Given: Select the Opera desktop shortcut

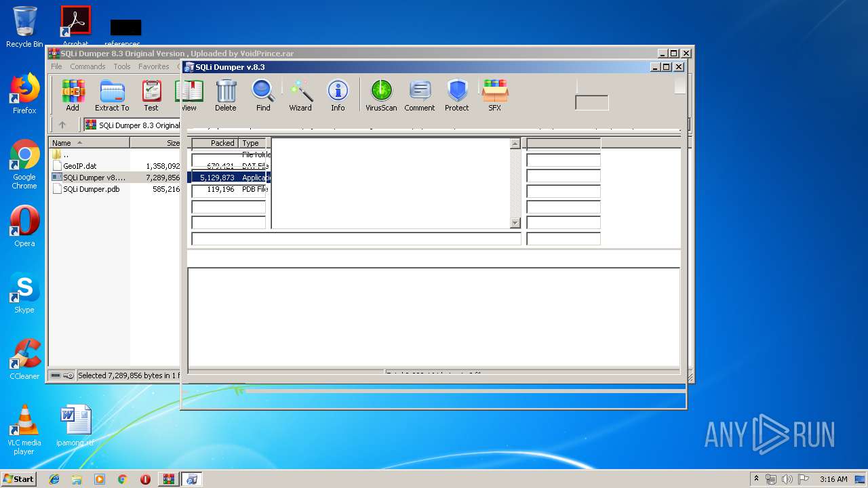Looking at the screenshot, I should coord(24,226).
